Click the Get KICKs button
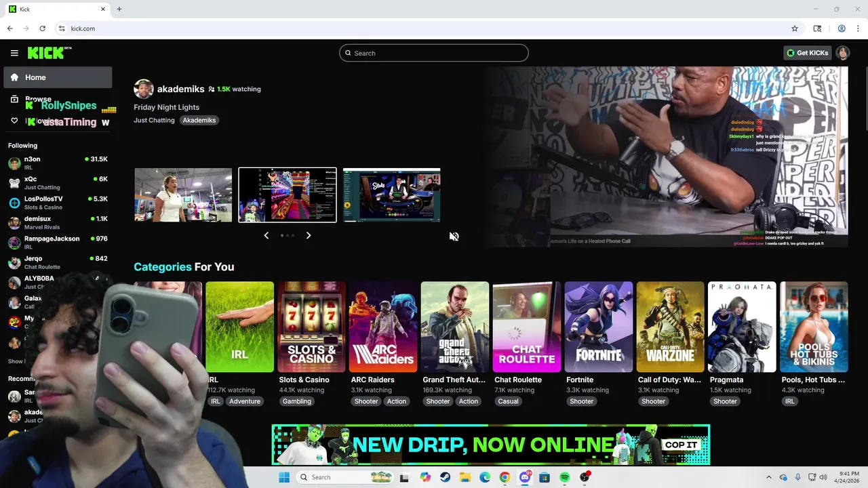Screen dimensions: 868x488 click(807, 53)
